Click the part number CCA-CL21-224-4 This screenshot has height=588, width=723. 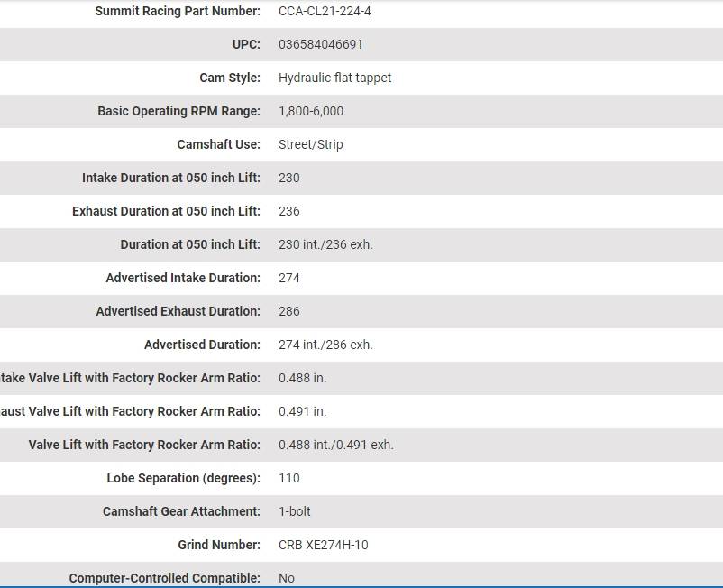[325, 11]
